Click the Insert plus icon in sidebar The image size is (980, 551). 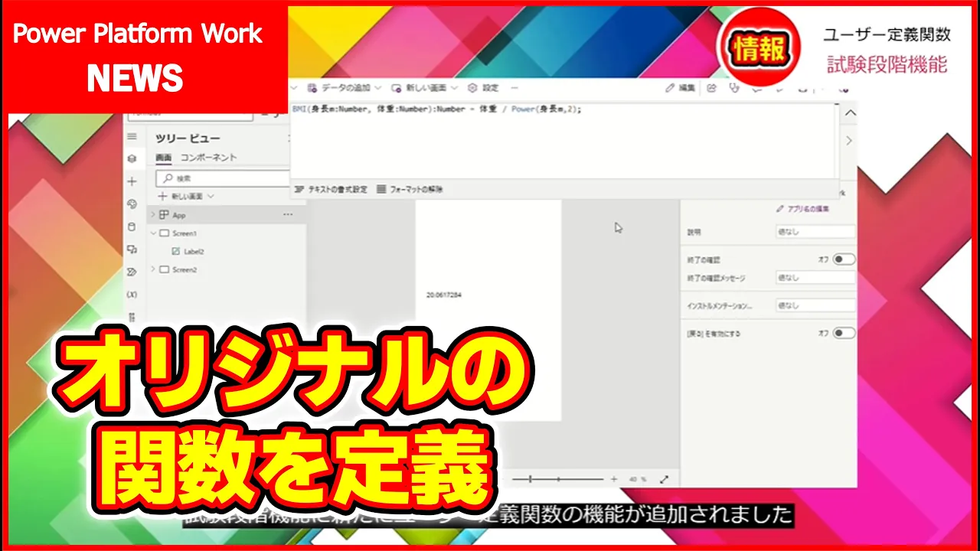[132, 181]
